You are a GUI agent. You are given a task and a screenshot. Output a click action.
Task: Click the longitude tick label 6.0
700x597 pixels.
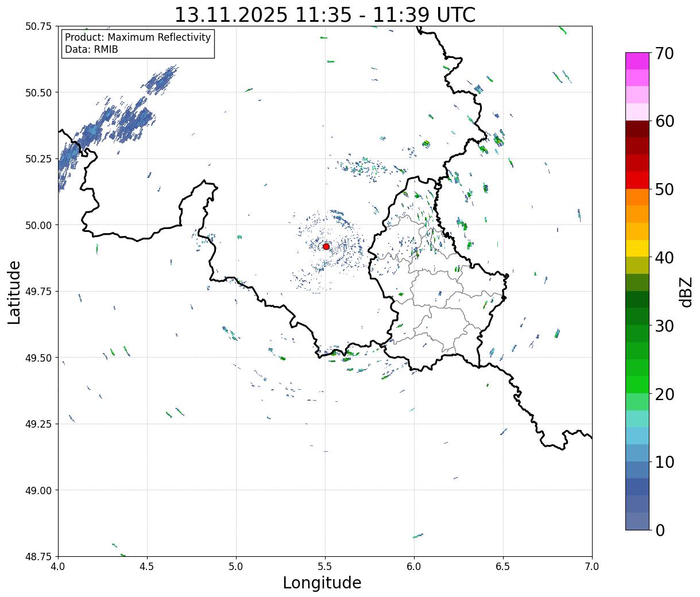(x=414, y=567)
